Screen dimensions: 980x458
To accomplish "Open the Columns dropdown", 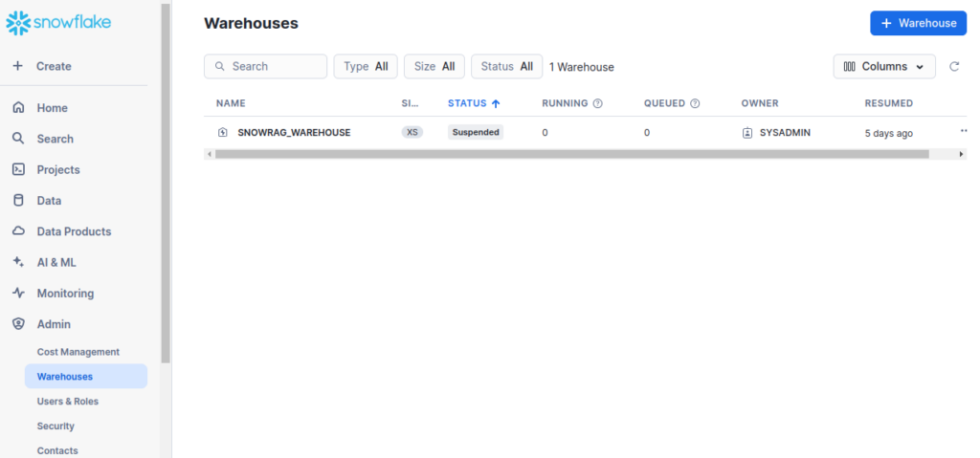I will pyautogui.click(x=884, y=66).
